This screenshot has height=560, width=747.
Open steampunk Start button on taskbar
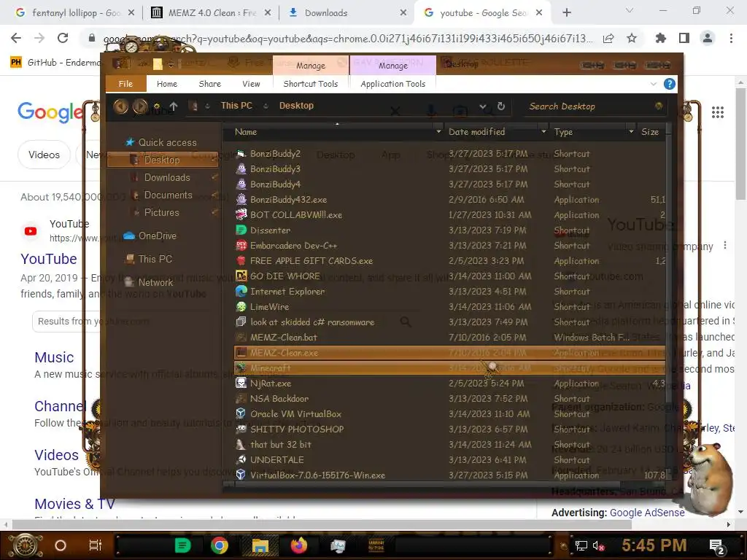(25, 545)
